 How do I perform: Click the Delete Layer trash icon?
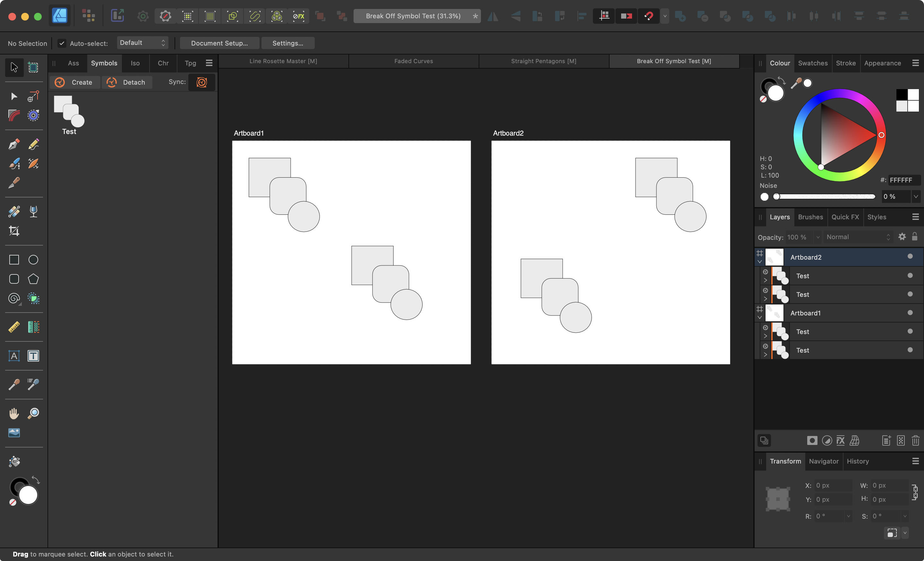(x=915, y=440)
